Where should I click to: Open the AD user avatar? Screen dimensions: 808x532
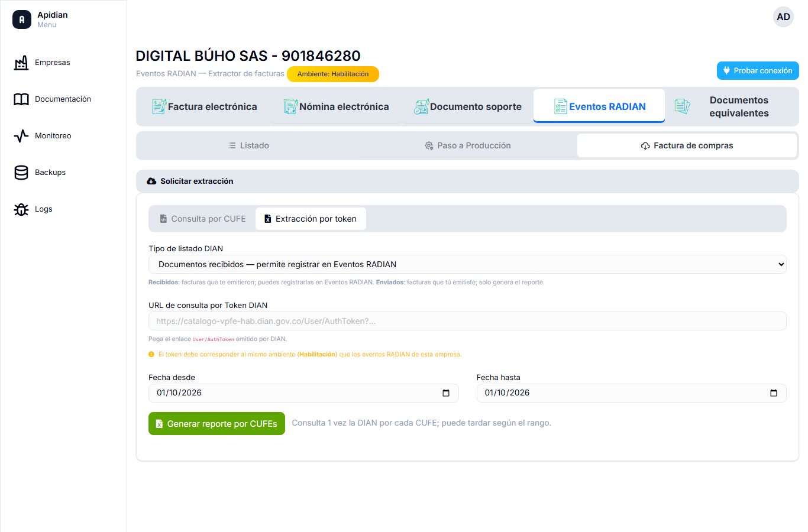pyautogui.click(x=783, y=17)
